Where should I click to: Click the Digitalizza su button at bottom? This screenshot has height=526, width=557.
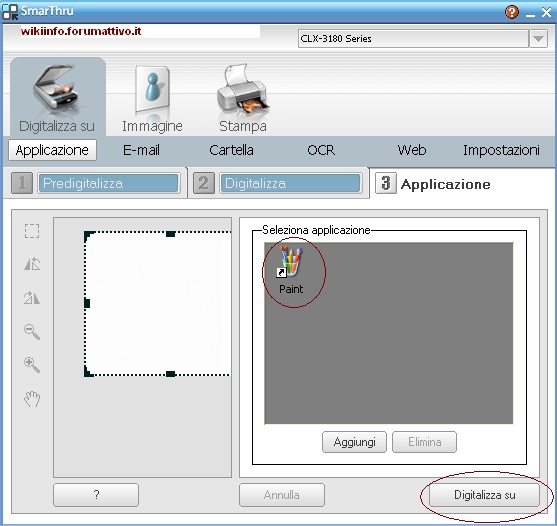(x=485, y=495)
